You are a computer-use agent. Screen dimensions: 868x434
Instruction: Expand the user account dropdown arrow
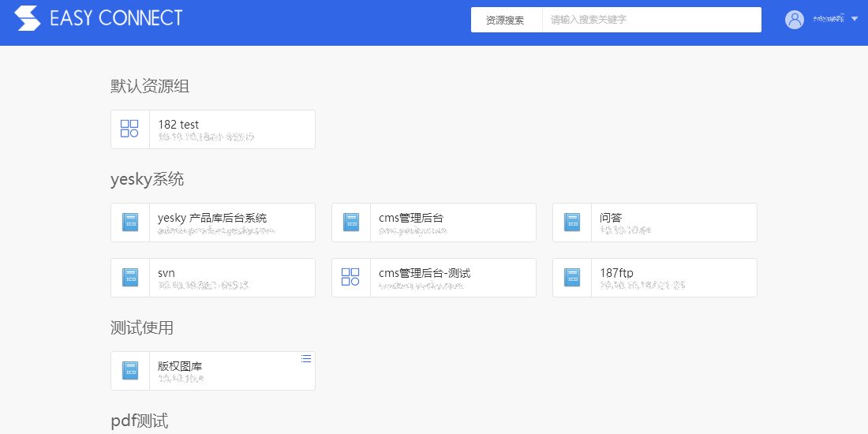[855, 19]
